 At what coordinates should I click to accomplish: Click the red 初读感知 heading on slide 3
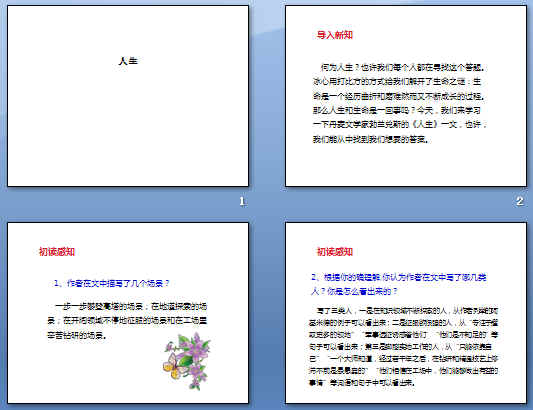tap(57, 252)
